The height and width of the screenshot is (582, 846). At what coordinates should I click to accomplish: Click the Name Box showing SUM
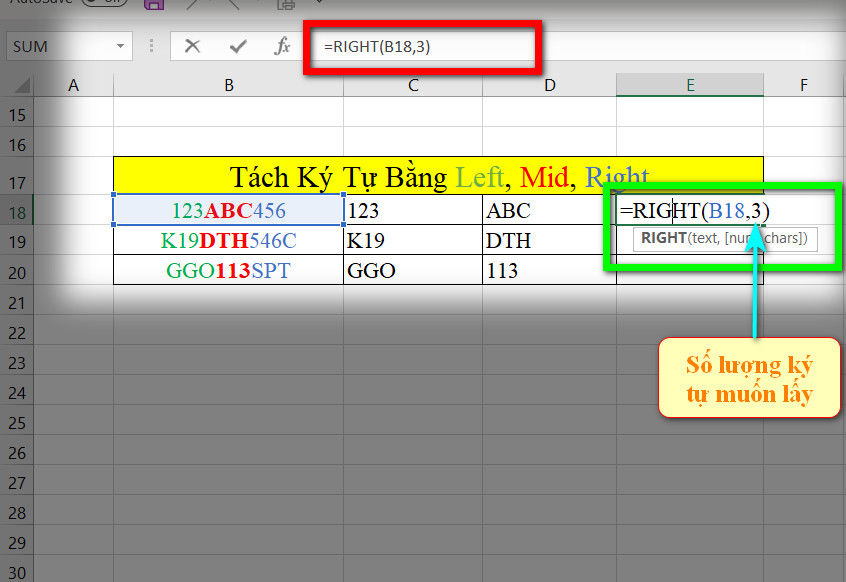69,46
